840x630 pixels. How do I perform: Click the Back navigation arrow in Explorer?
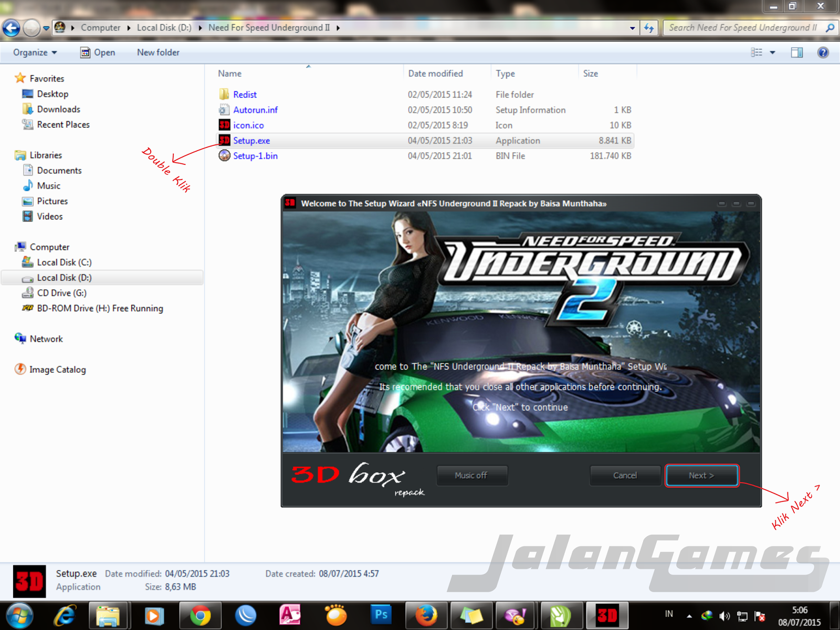(12, 28)
